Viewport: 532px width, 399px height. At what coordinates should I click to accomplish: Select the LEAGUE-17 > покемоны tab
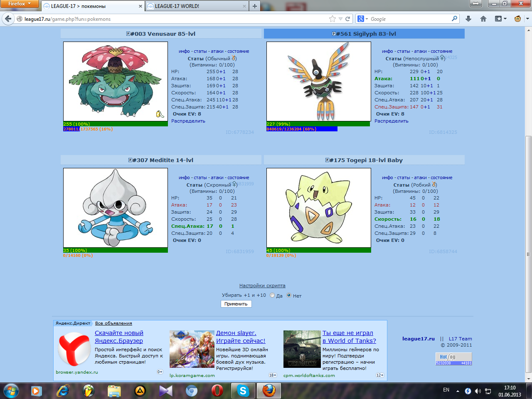pos(93,6)
